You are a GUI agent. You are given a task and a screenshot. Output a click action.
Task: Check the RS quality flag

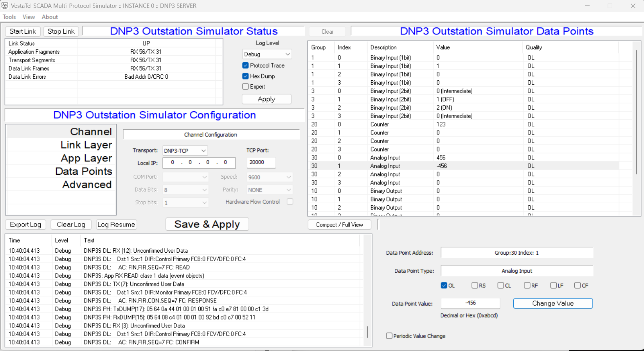475,285
